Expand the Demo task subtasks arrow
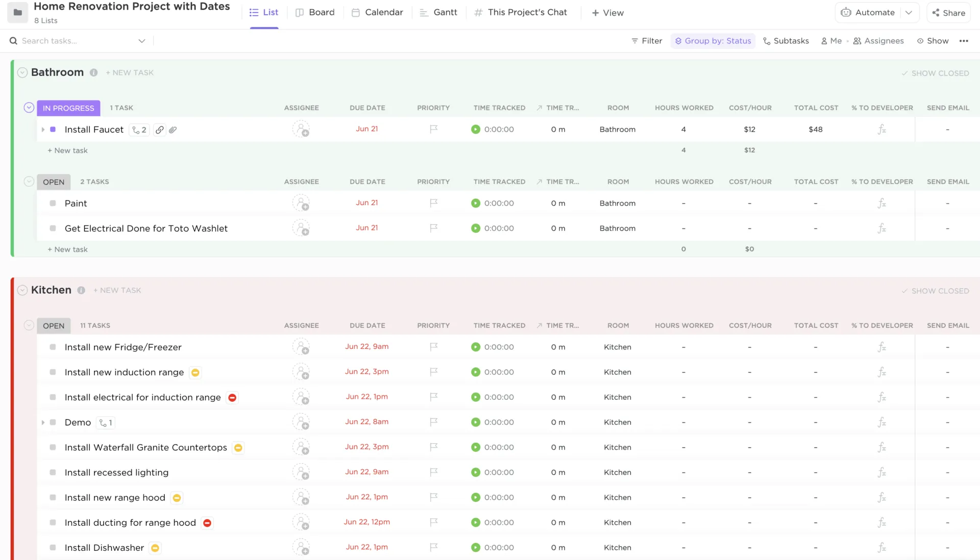Screen dimensions: 980x560 (43, 422)
